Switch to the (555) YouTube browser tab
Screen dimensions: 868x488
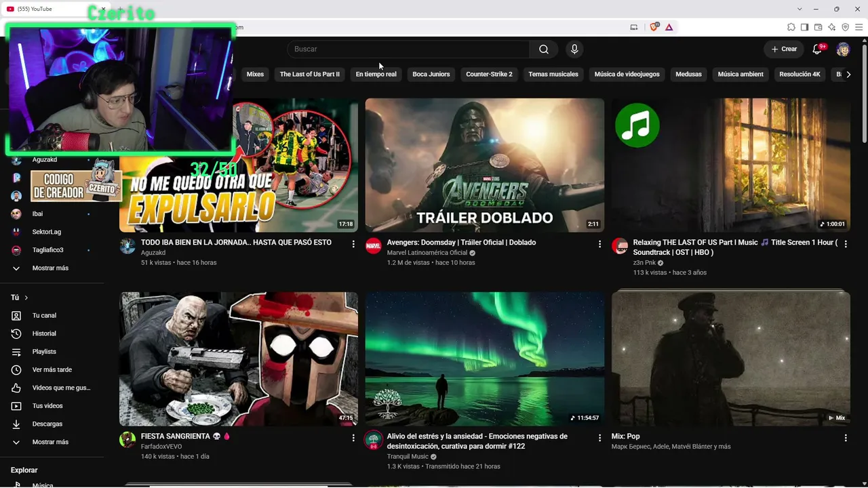pyautogui.click(x=54, y=9)
